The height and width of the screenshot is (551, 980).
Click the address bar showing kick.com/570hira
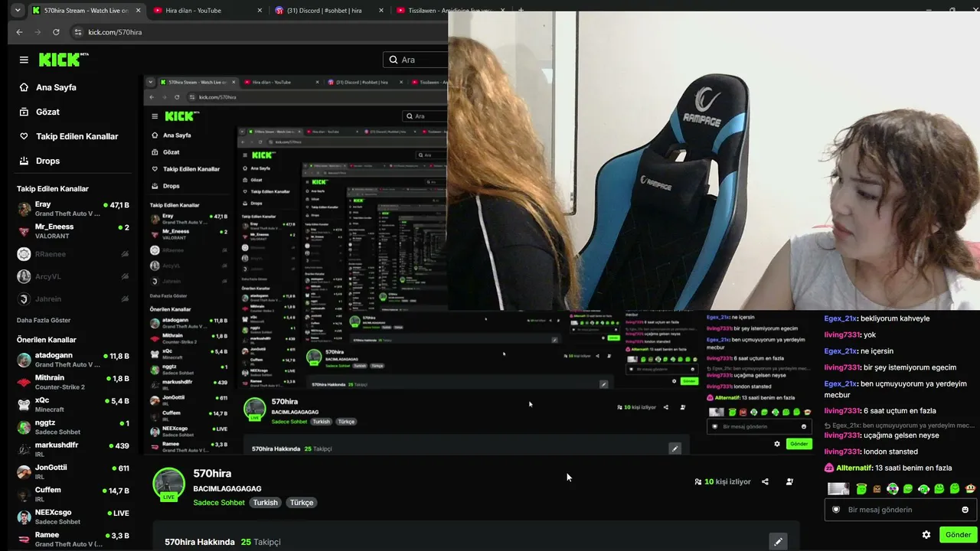(260, 32)
